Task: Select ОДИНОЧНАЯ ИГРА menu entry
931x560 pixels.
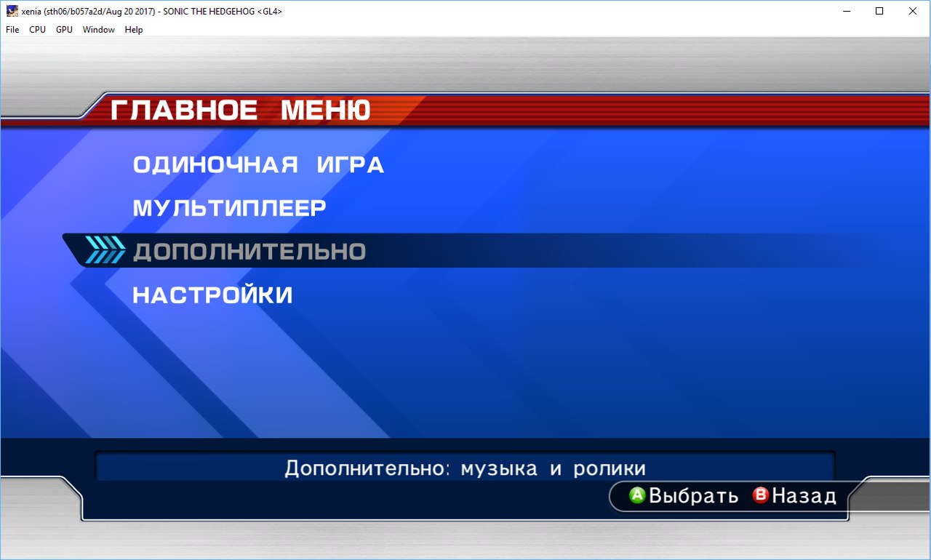Action: click(x=258, y=165)
